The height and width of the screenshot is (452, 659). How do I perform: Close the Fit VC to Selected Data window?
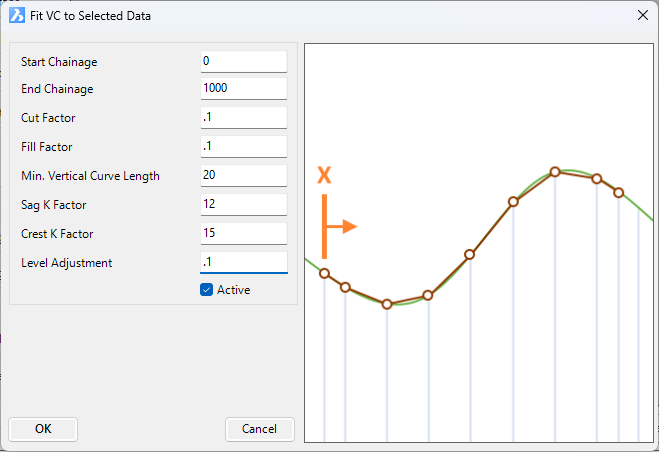click(643, 16)
